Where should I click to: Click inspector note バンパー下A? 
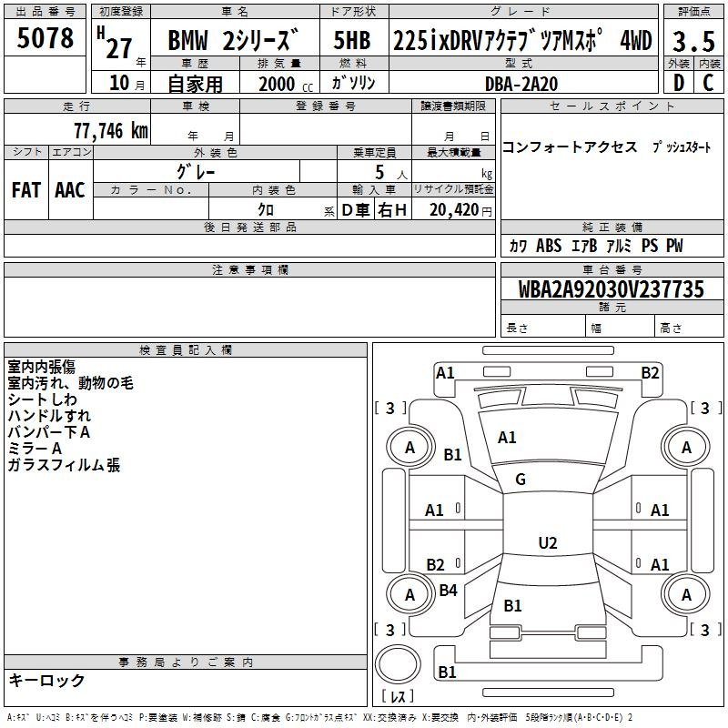coord(49,432)
